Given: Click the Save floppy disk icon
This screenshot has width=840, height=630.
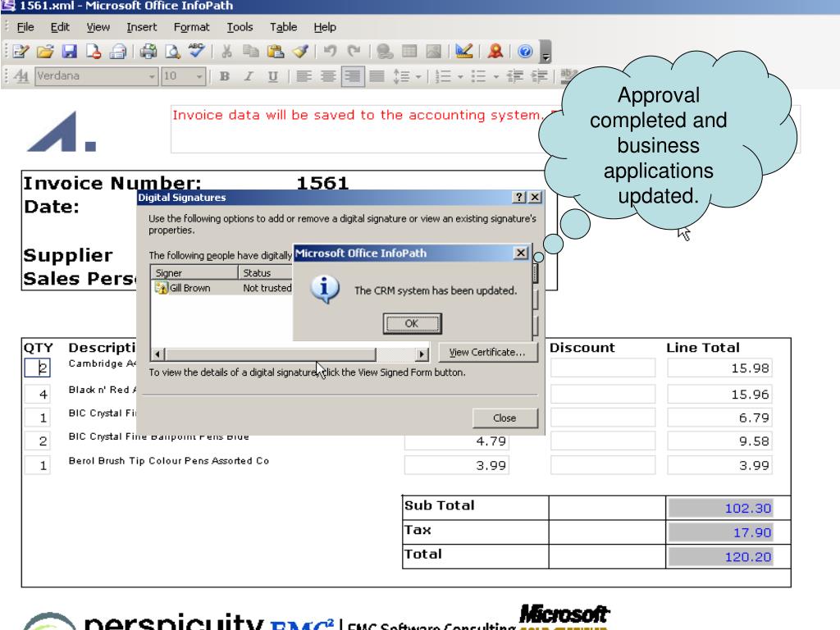Looking at the screenshot, I should click(x=70, y=52).
